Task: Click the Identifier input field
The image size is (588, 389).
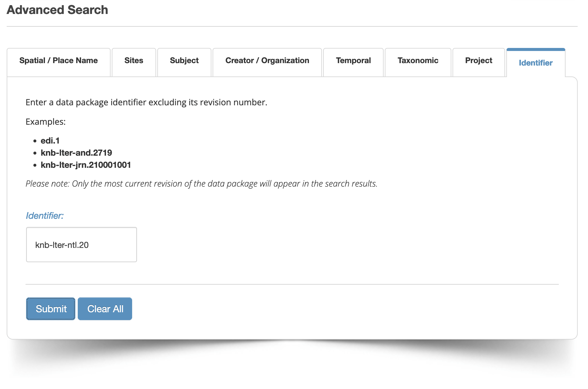Action: (81, 245)
